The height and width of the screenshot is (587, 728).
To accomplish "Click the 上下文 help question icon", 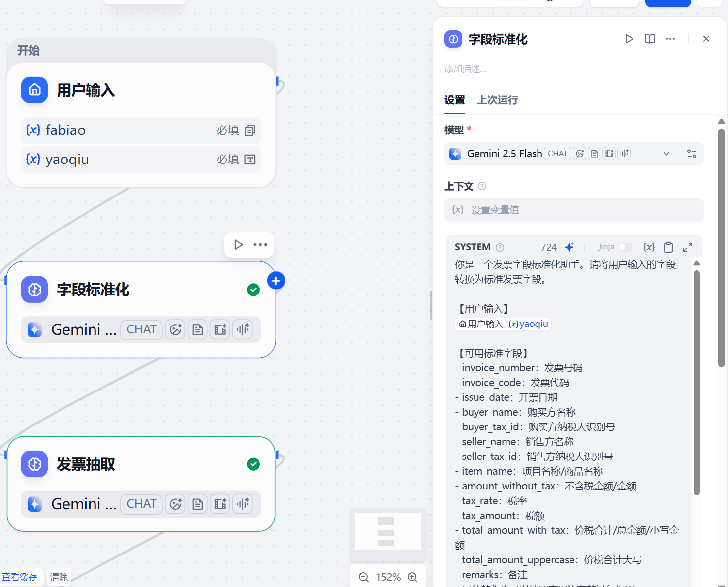I will pyautogui.click(x=482, y=186).
